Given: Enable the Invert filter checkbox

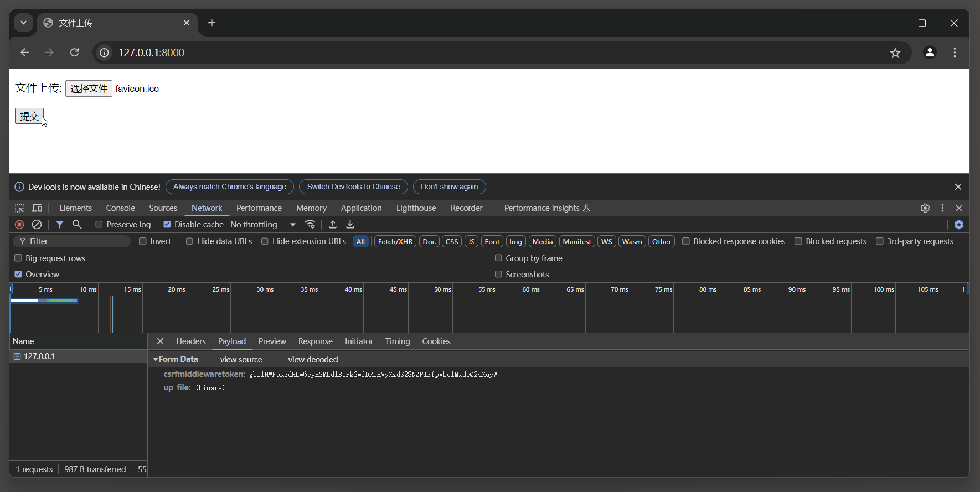Looking at the screenshot, I should coord(143,241).
